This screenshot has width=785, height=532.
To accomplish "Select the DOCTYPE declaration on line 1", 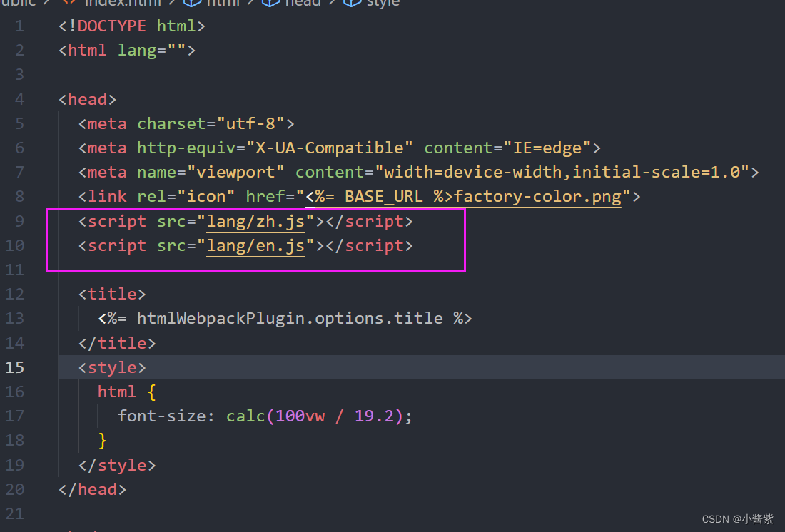I will [x=132, y=26].
